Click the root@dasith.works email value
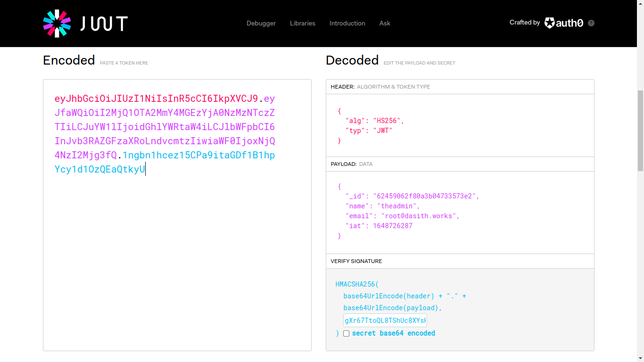The image size is (644, 362). point(420,216)
